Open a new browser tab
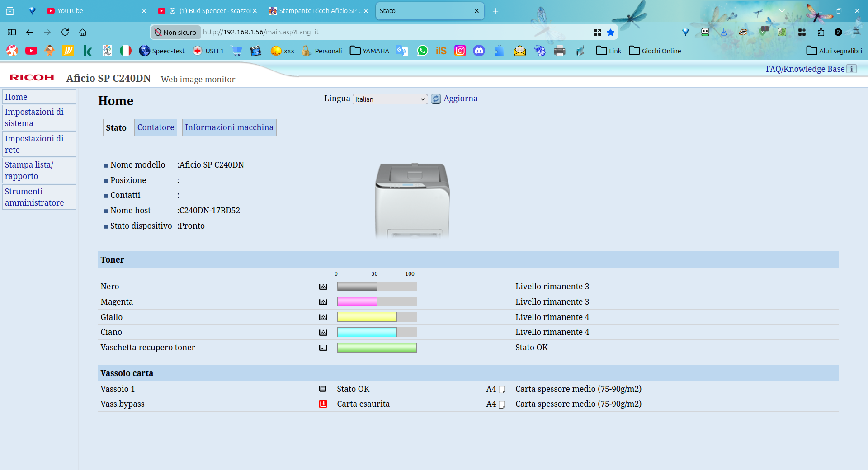 tap(495, 11)
